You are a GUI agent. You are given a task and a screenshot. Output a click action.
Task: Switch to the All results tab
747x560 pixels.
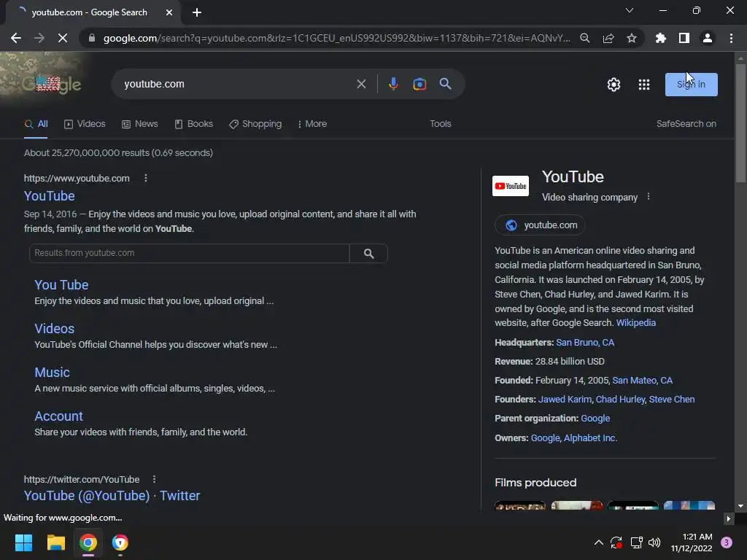(x=36, y=124)
